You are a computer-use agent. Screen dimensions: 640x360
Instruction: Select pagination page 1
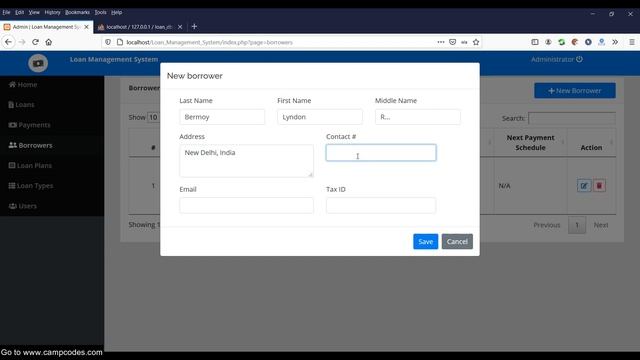(x=577, y=225)
